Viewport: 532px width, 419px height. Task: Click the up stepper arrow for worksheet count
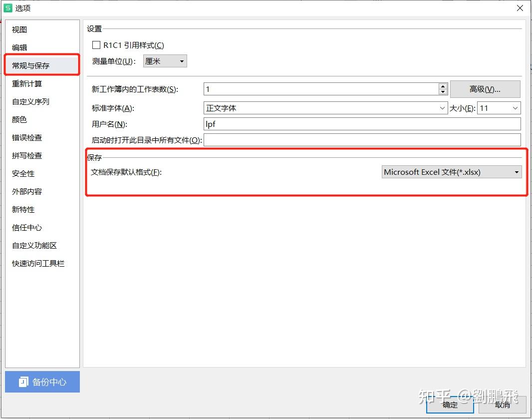point(443,86)
